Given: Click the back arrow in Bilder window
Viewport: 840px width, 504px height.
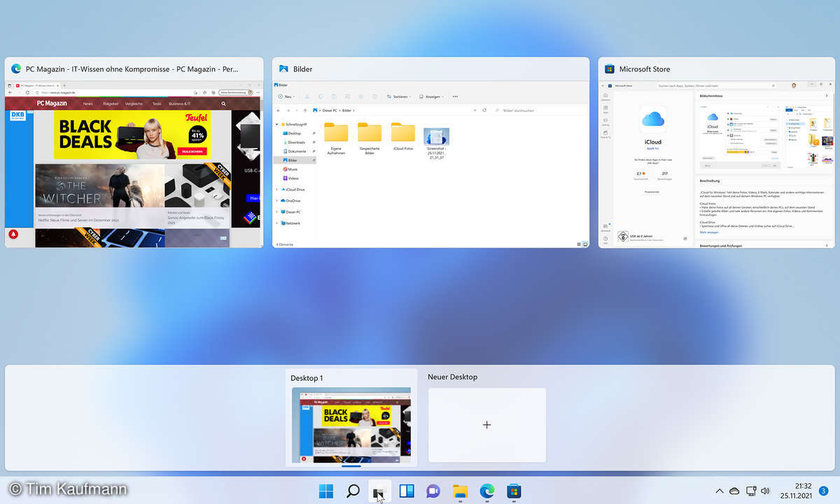Looking at the screenshot, I should (x=279, y=111).
